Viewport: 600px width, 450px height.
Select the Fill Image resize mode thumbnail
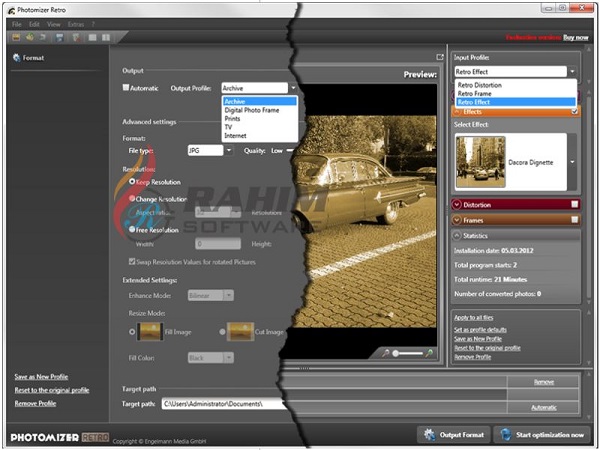(x=152, y=331)
